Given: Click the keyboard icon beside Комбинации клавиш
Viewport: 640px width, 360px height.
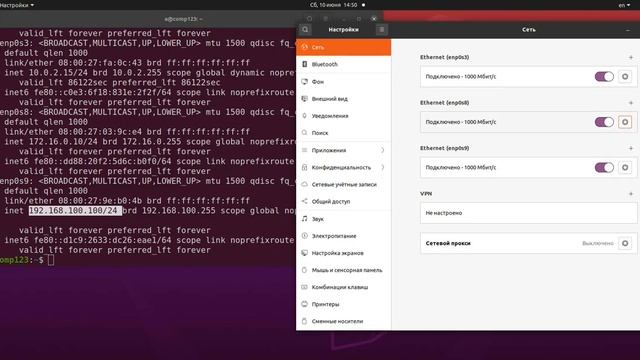Looking at the screenshot, I should pyautogui.click(x=304, y=287).
